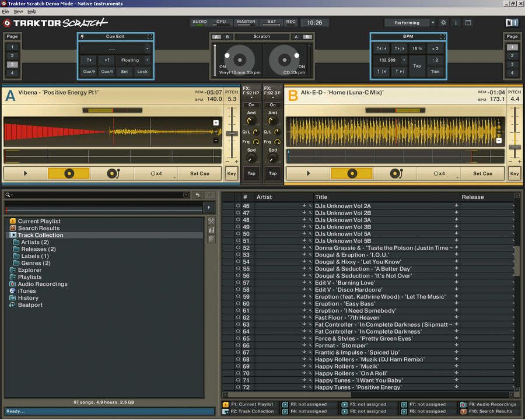Toggle Cue Edit Lock button
Viewport: 525px width, 420px height.
[142, 71]
